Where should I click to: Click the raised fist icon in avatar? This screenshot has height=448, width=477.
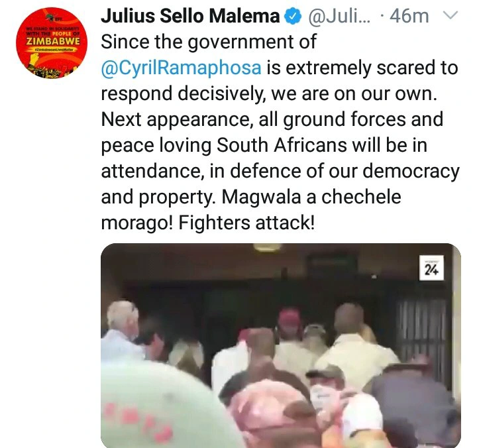35,60
